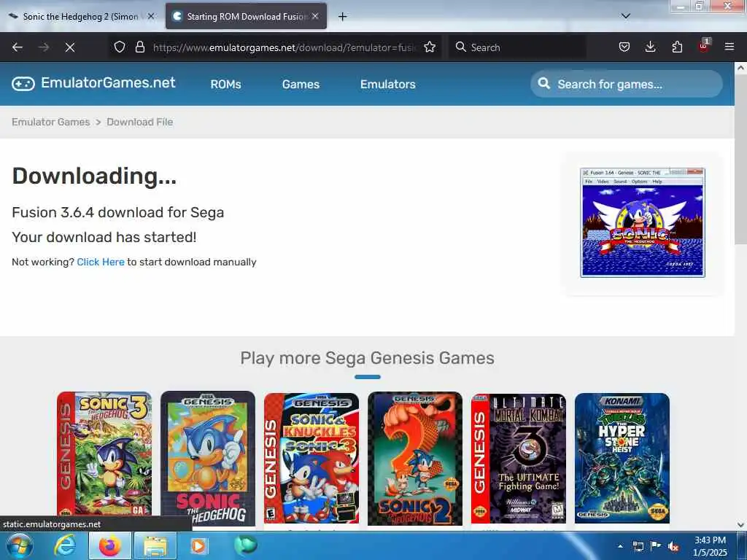Open the Sonic 3 game cover

tap(104, 454)
